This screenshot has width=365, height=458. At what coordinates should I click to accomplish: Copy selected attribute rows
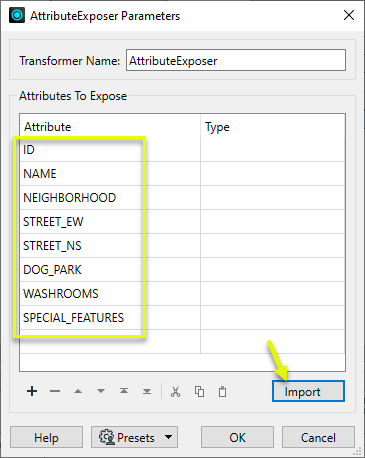(x=199, y=392)
